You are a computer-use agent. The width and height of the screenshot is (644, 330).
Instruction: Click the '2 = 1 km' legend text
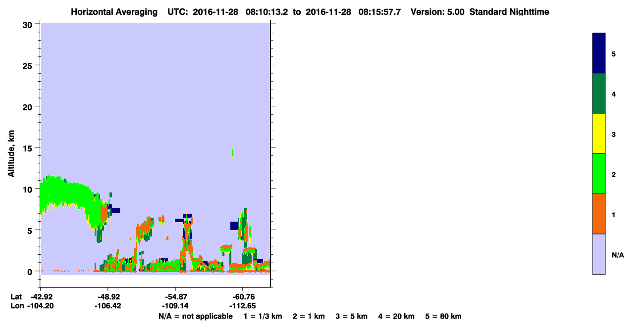tap(309, 316)
